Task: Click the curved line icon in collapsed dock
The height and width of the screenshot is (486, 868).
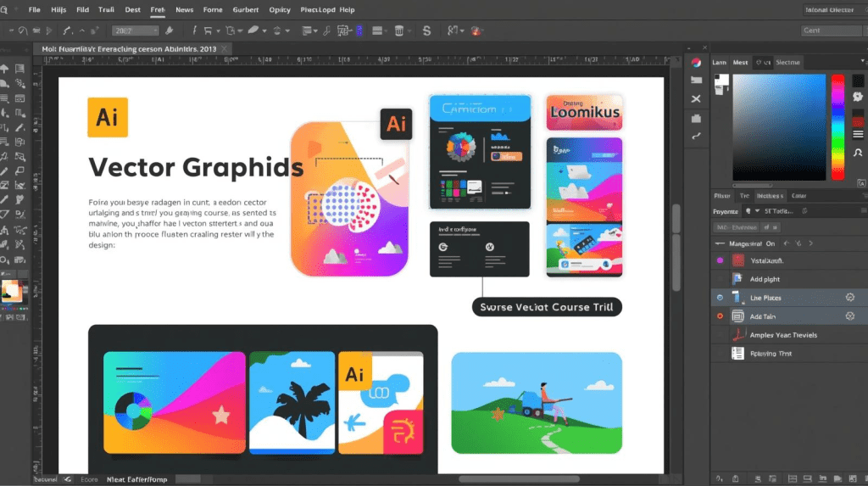Action: point(697,136)
